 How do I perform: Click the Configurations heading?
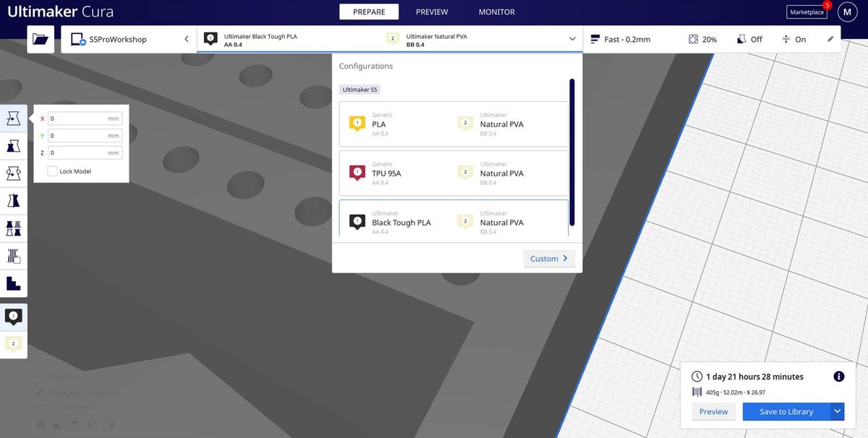click(366, 66)
